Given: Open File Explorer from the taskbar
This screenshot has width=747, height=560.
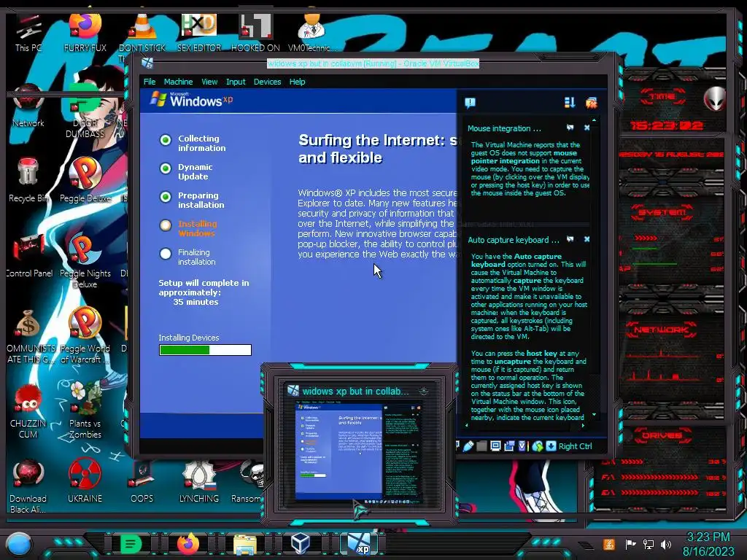Looking at the screenshot, I should tap(245, 545).
